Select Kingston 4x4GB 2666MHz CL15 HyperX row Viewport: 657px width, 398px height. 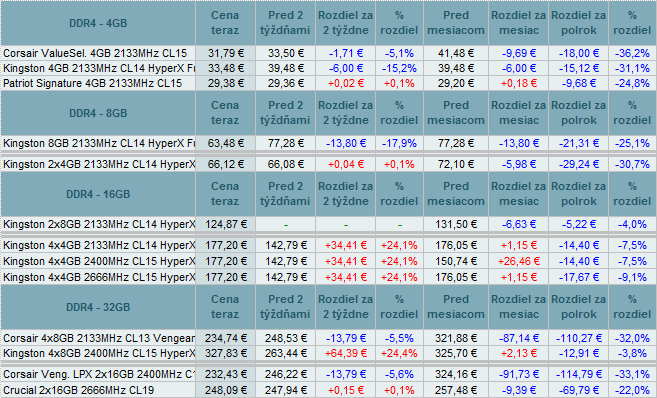click(328, 277)
